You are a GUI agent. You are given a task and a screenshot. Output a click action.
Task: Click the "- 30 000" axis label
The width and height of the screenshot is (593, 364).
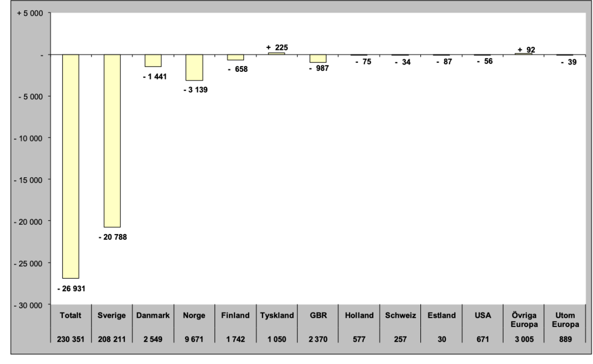29,305
